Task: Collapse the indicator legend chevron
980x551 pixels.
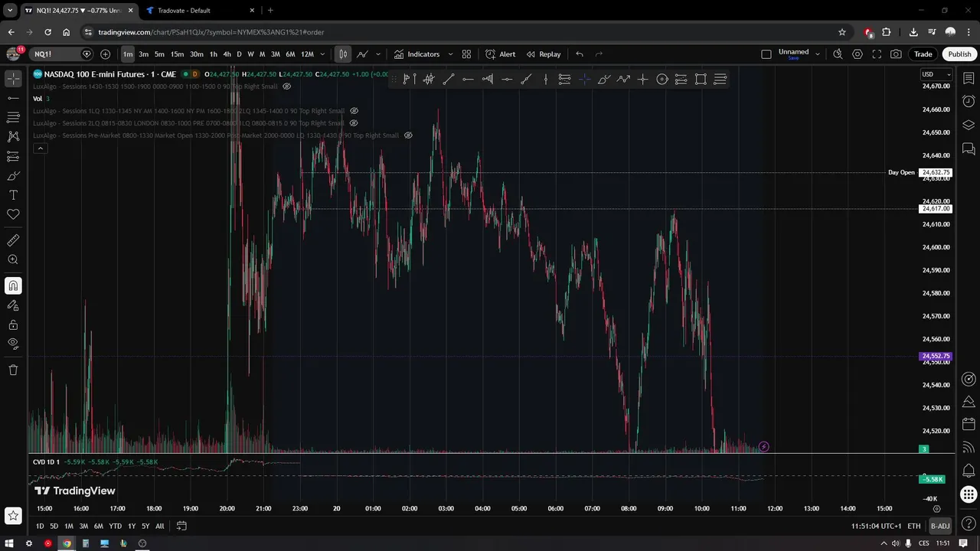Action: pos(40,148)
